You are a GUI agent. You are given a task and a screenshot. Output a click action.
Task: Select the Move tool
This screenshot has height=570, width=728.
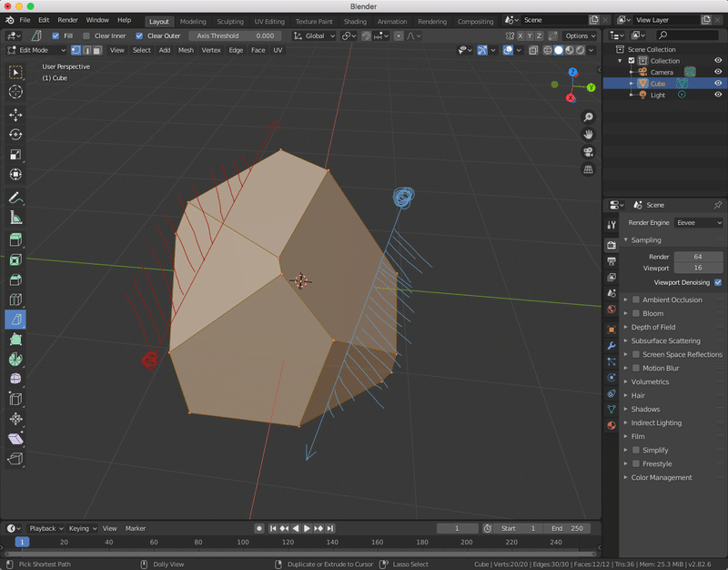[15, 115]
